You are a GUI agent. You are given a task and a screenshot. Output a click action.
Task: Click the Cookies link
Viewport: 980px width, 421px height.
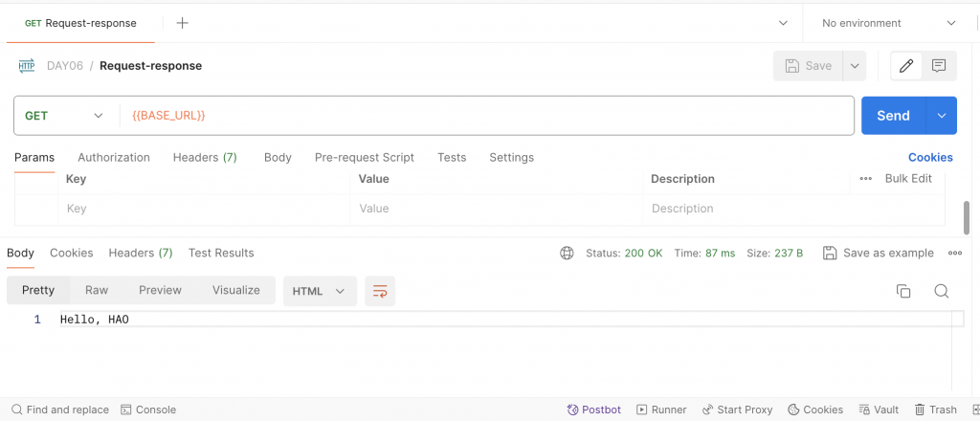click(930, 158)
